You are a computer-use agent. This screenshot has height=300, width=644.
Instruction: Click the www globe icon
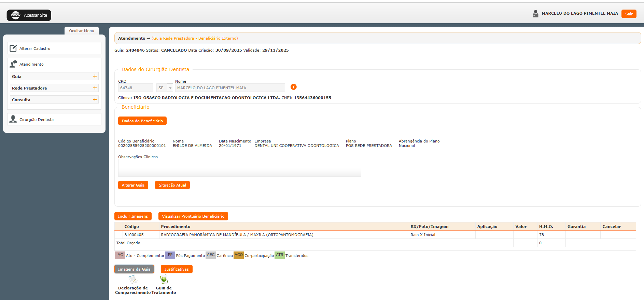tap(16, 15)
